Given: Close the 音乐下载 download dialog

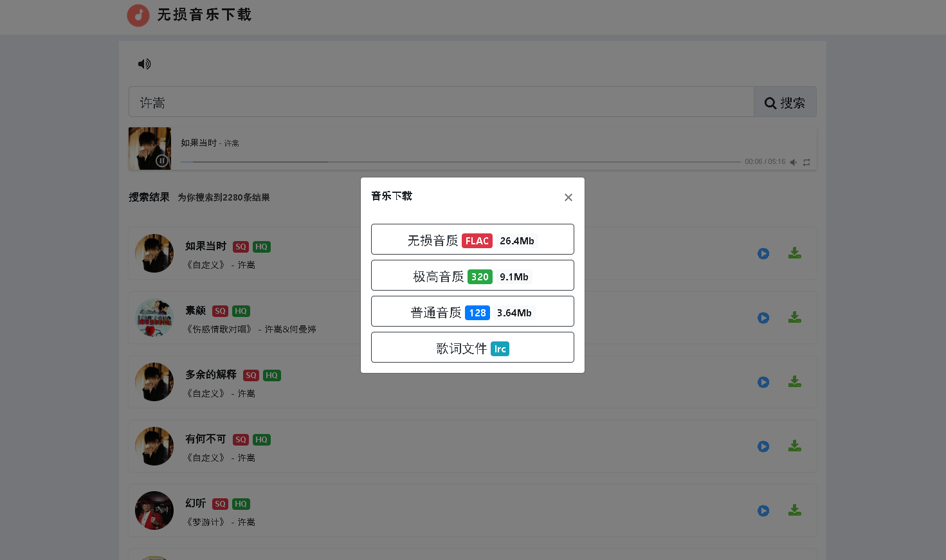Looking at the screenshot, I should (x=568, y=197).
